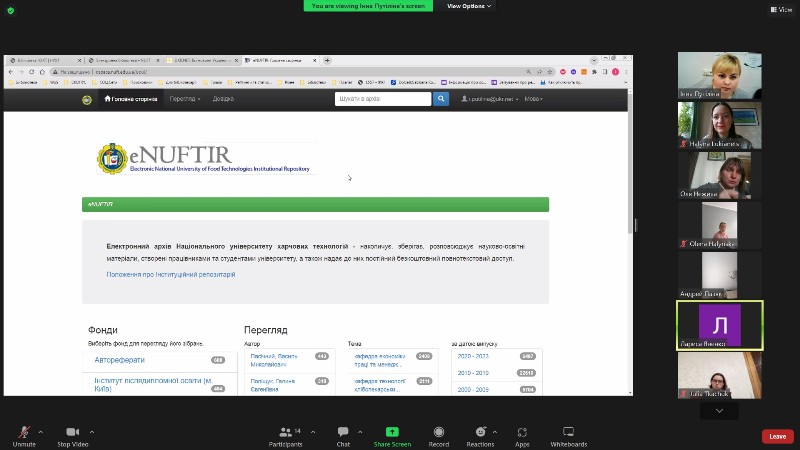Click shared browser vertical scrollbar
800x450 pixels.
[630, 163]
